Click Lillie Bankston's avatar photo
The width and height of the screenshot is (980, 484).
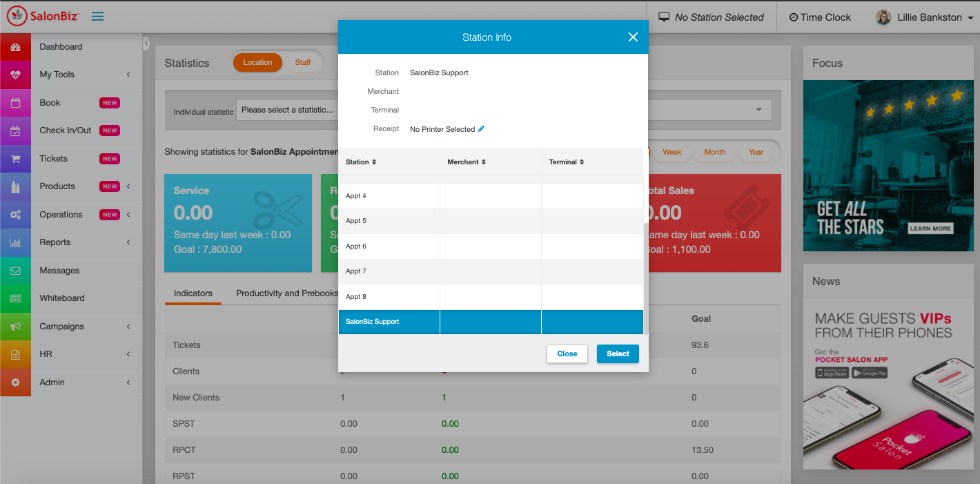883,17
